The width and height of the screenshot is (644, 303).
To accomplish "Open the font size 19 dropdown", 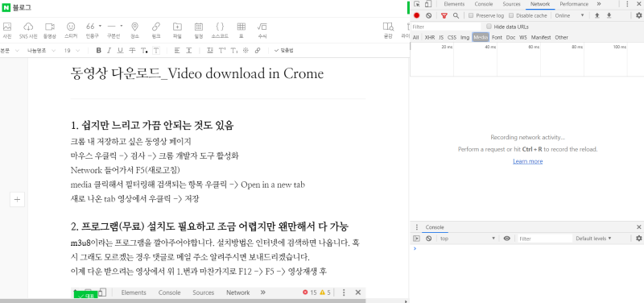I will [x=72, y=51].
